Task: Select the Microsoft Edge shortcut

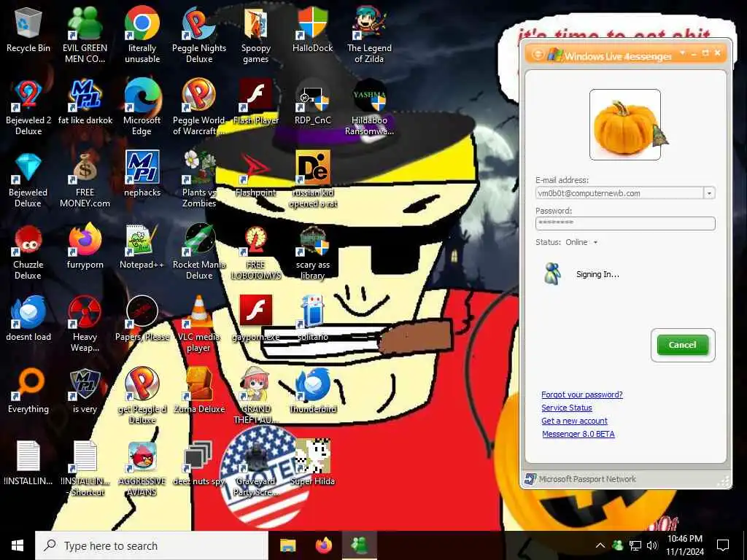Action: click(x=142, y=96)
